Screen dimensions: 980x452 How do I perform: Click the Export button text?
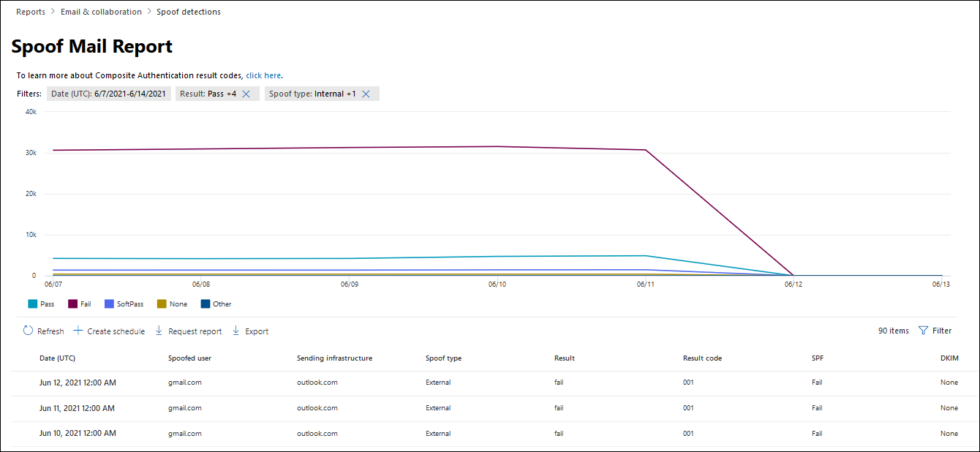(x=257, y=331)
